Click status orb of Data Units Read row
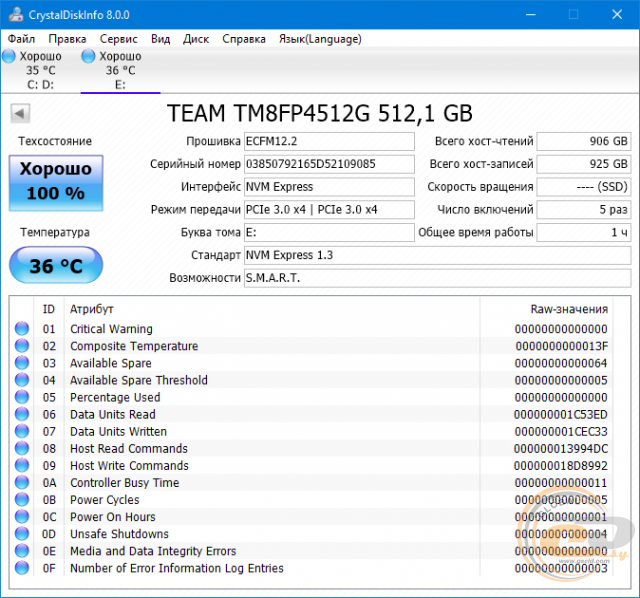The height and width of the screenshot is (598, 640). pos(22,414)
